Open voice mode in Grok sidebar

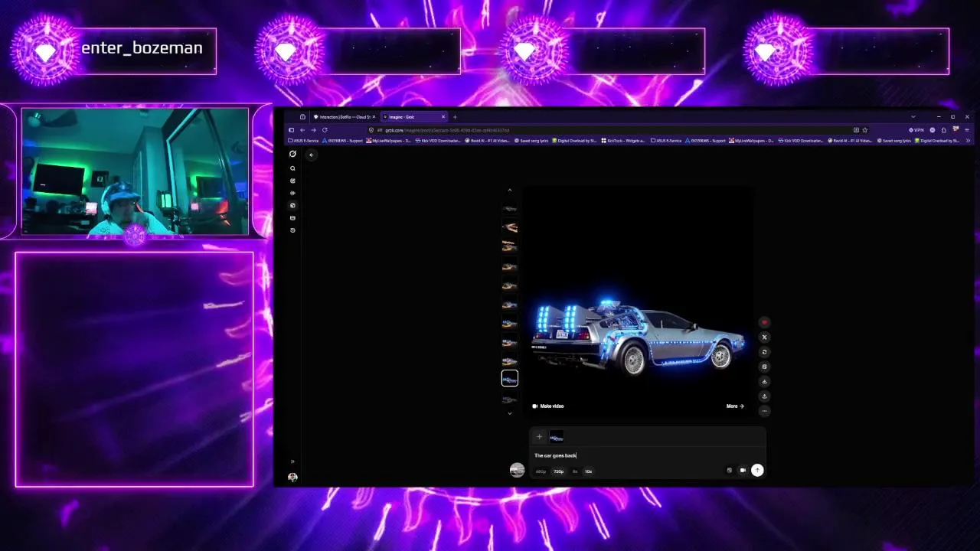(x=292, y=193)
